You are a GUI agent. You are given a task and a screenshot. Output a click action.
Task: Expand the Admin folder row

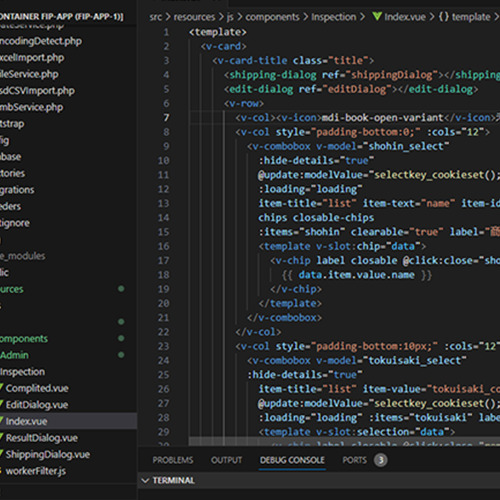tap(68, 355)
